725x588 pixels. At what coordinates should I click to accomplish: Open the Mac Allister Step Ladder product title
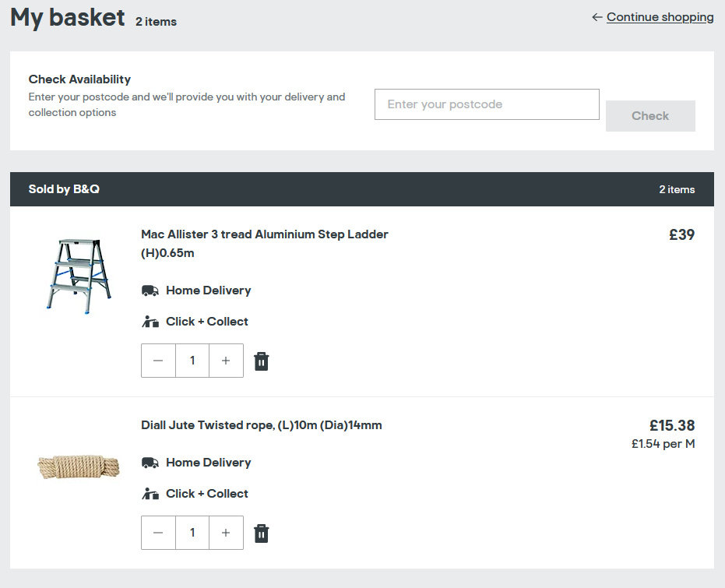[x=265, y=244]
